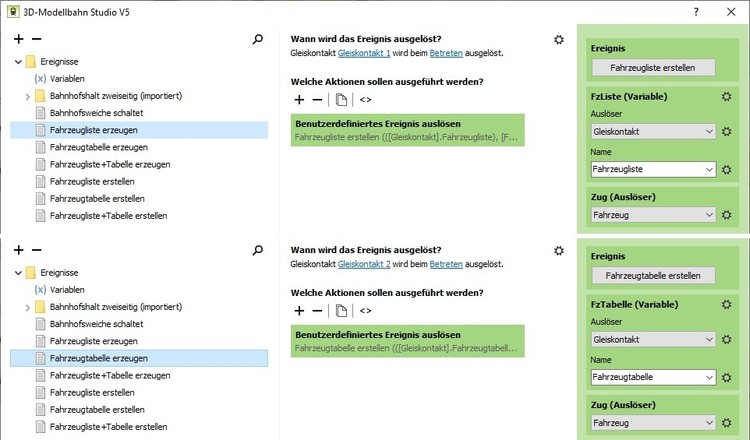
Task: Collapse the lower Ereignisse folder node
Action: pyautogui.click(x=18, y=272)
